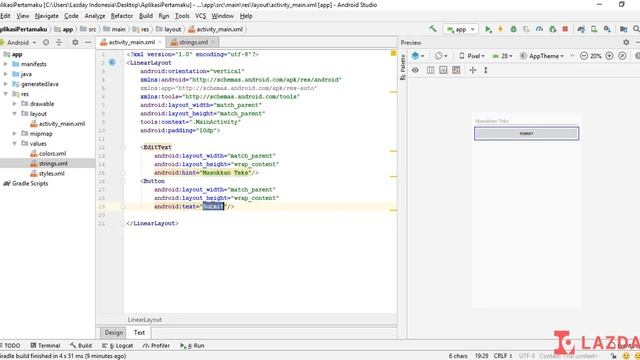Switch to the Design tab
The image size is (640, 360).
coord(113,333)
